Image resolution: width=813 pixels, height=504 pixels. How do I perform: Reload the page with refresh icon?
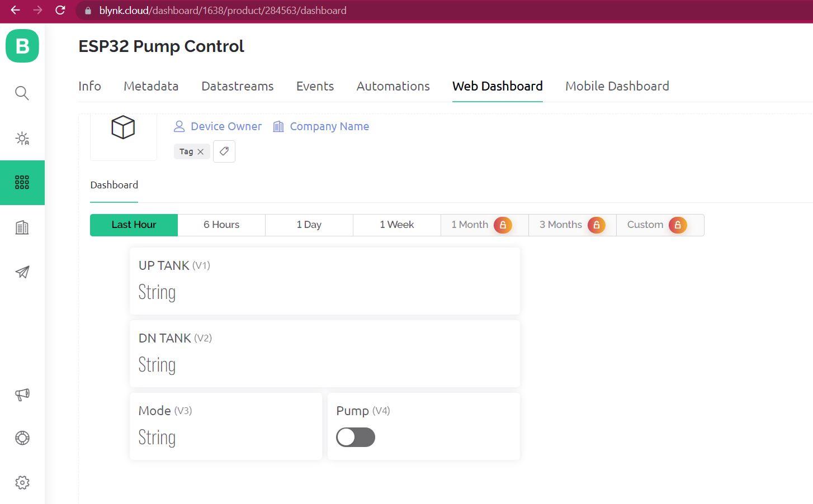[60, 10]
